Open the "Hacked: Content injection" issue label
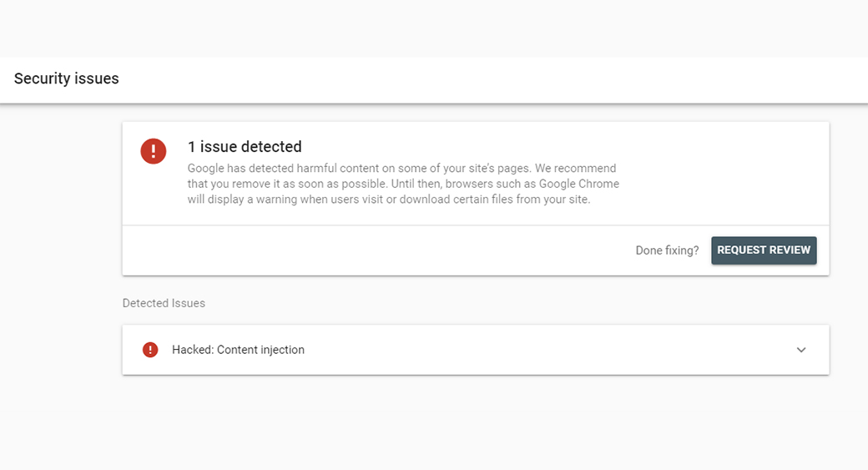 pos(238,350)
